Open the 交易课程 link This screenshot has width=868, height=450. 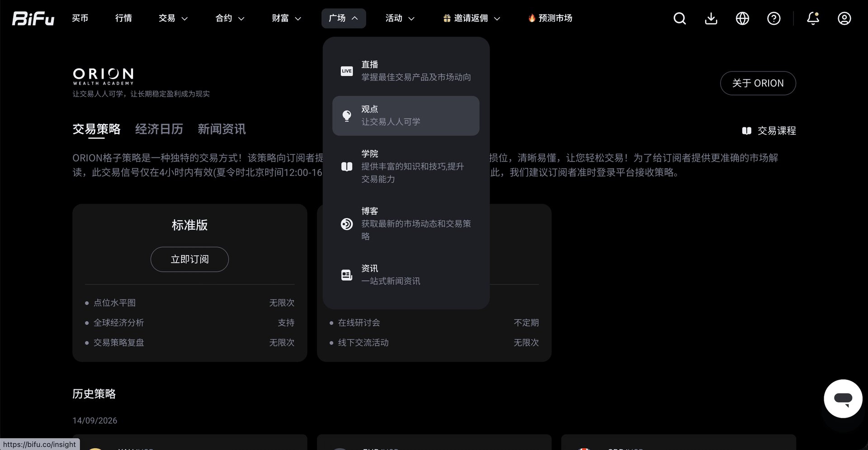coord(769,131)
